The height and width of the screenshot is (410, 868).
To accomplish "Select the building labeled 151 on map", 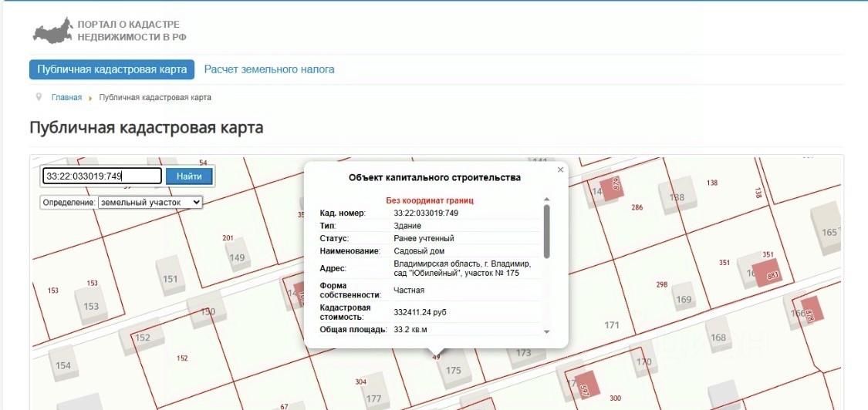I will [170, 277].
